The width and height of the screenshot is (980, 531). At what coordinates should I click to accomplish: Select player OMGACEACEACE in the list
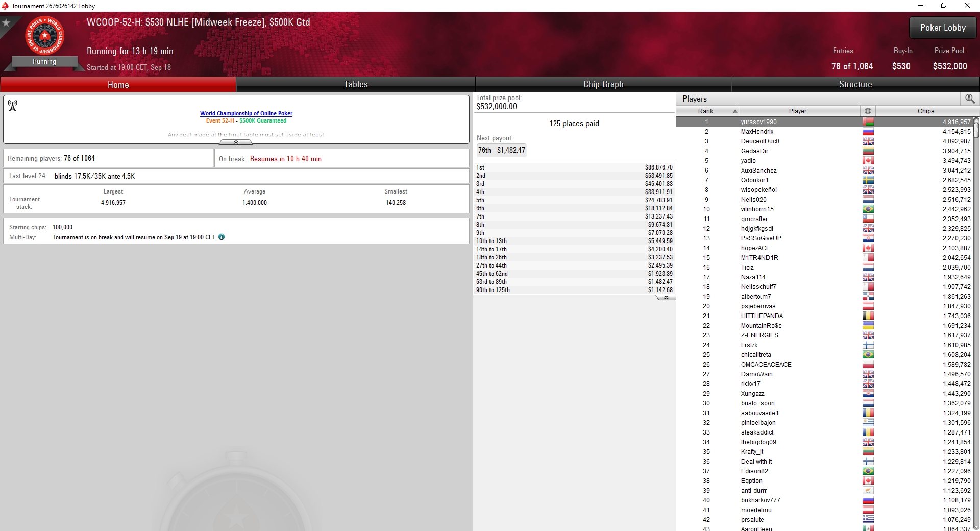(x=824, y=365)
